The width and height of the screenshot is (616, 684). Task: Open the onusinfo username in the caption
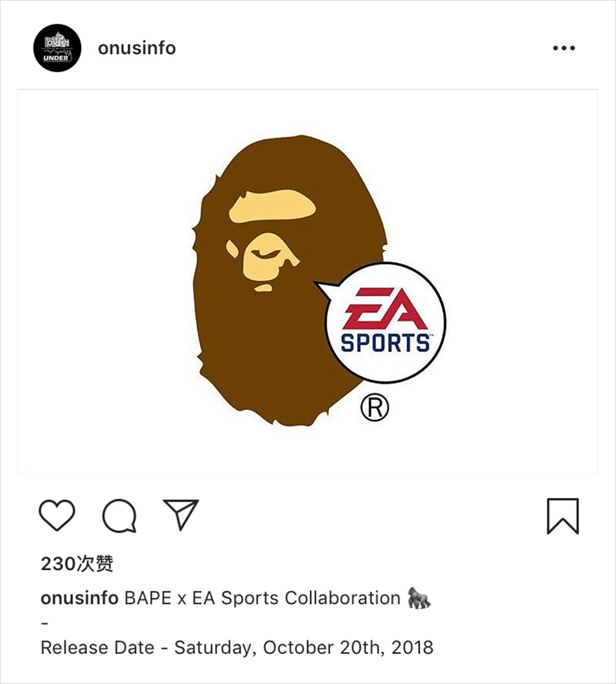(x=79, y=598)
